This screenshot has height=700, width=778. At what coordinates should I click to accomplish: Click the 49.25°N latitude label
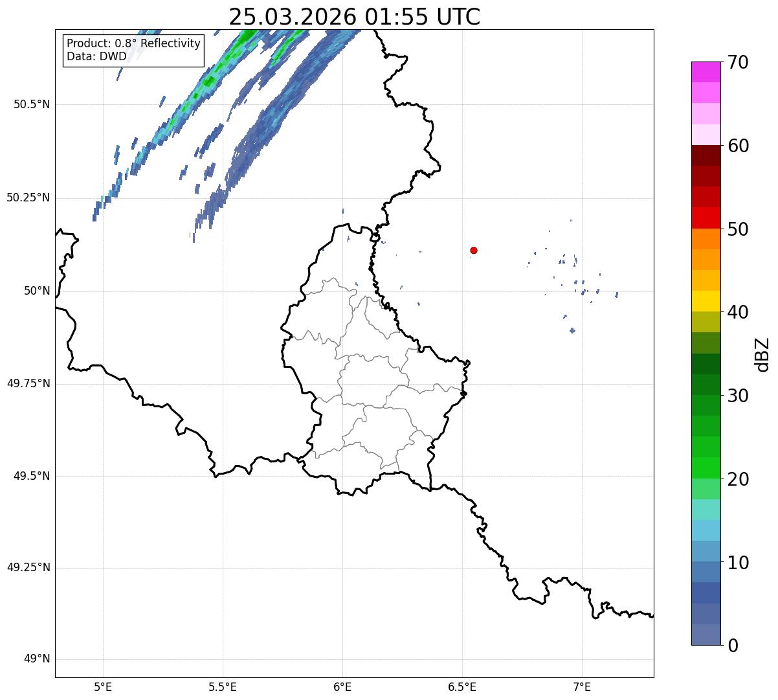(28, 568)
